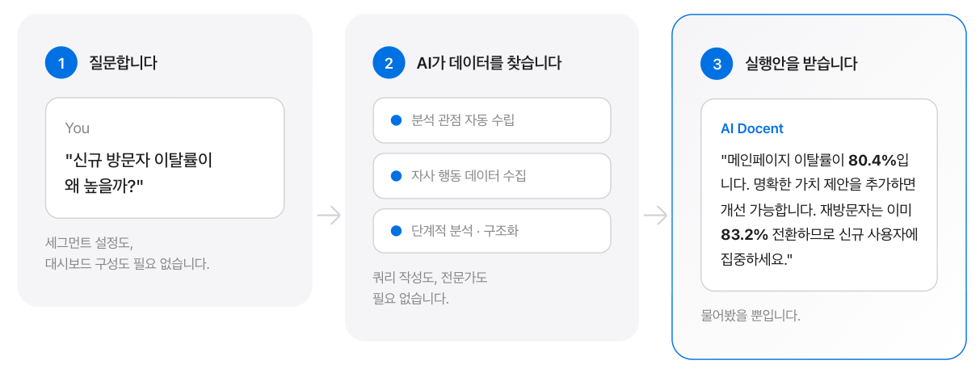
Task: Click the arrow between steps 1 and 2
Action: click(329, 216)
